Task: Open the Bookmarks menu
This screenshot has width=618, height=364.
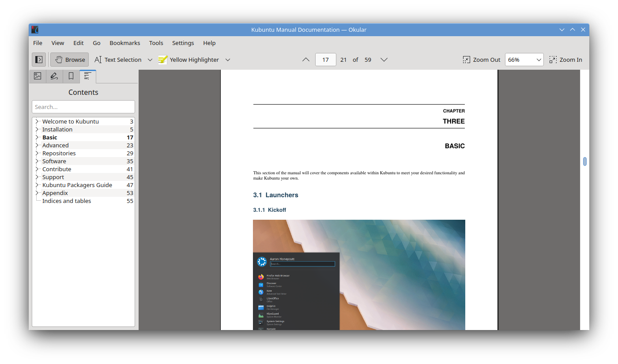Action: click(x=125, y=43)
